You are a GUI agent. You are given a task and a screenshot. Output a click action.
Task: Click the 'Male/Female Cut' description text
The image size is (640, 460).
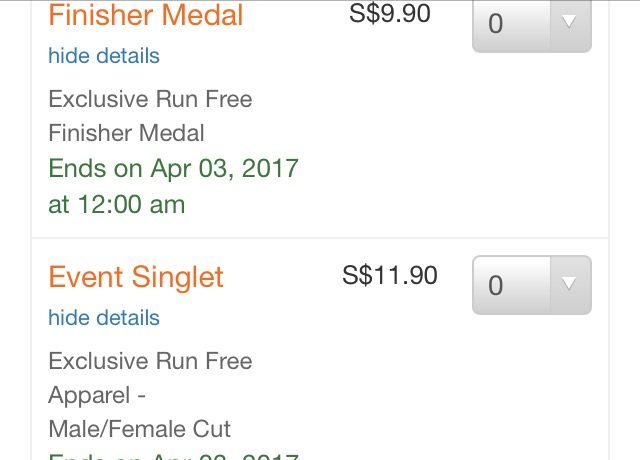pos(139,429)
